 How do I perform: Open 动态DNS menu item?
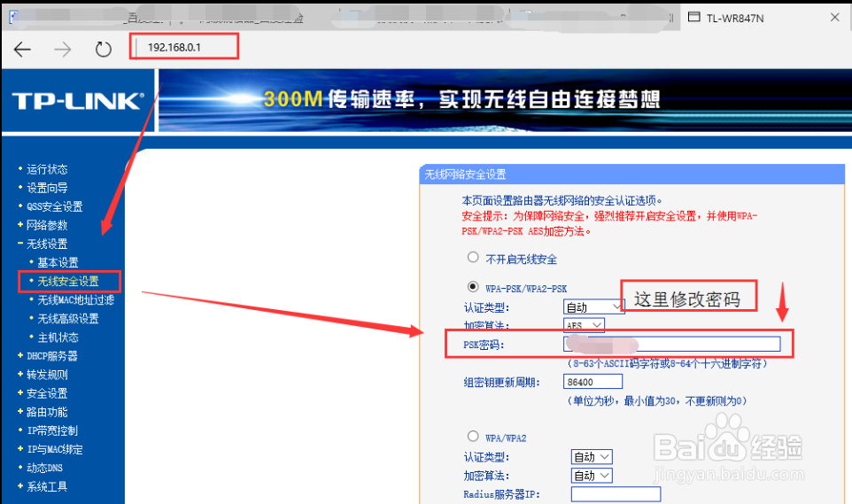pos(44,468)
